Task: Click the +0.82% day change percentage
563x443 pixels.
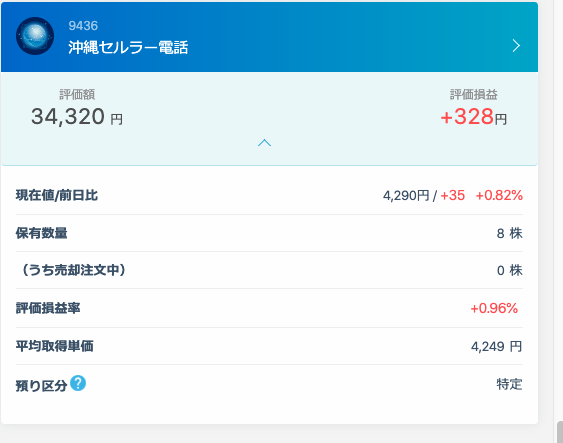Action: [499, 196]
